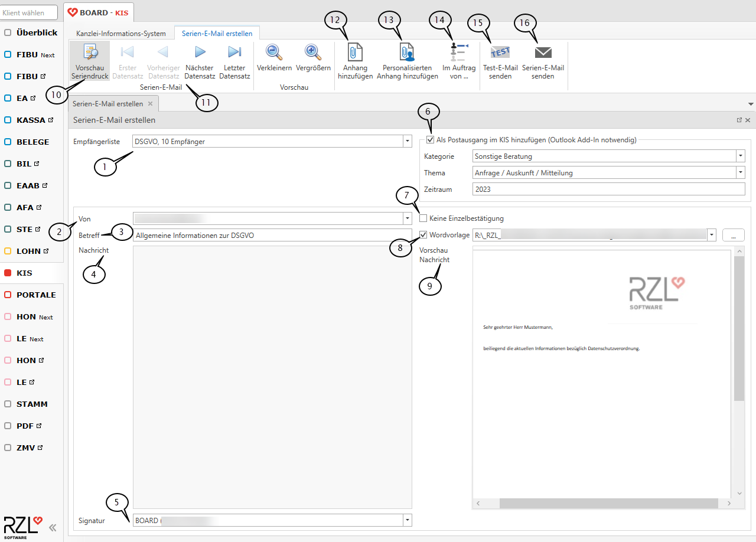The width and height of the screenshot is (756, 542).
Task: Toggle the Wordvorlage checkbox
Action: tap(423, 235)
